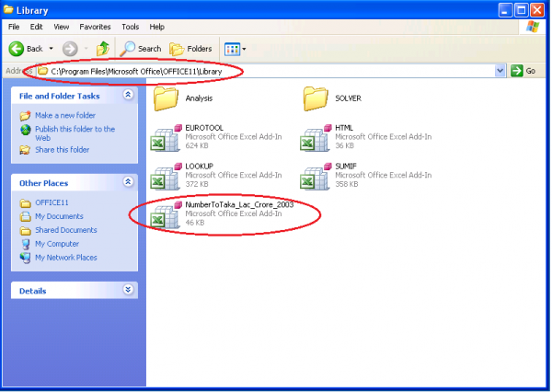Viewport: 552px width, 392px height.
Task: Go up one folder level
Action: coord(103,49)
